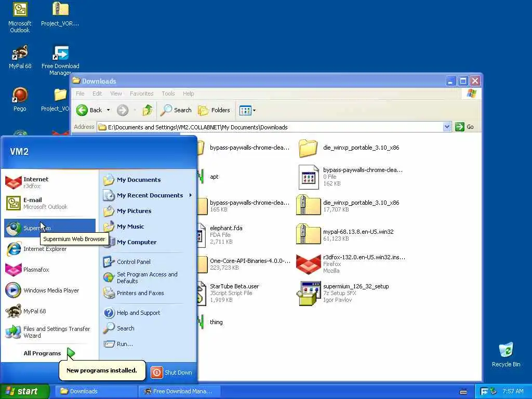Switch to Free Download Manager taskbar button
Image resolution: width=532 pixels, height=399 pixels.
click(179, 391)
